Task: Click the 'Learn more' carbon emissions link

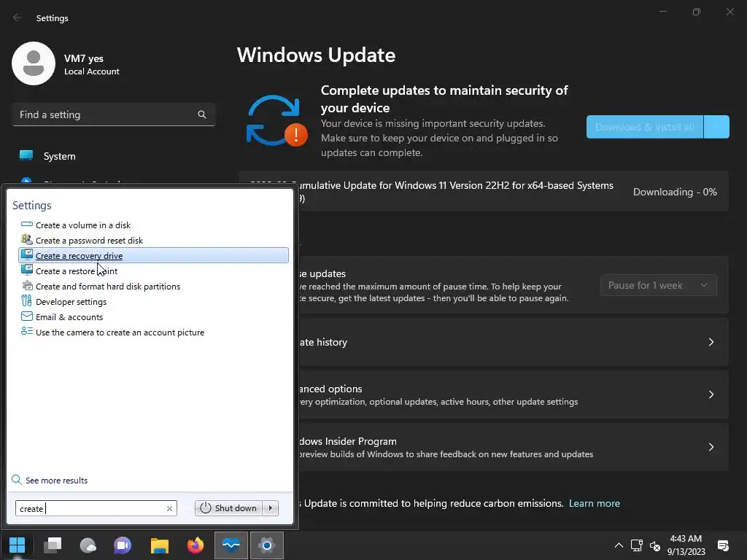Action: [594, 503]
